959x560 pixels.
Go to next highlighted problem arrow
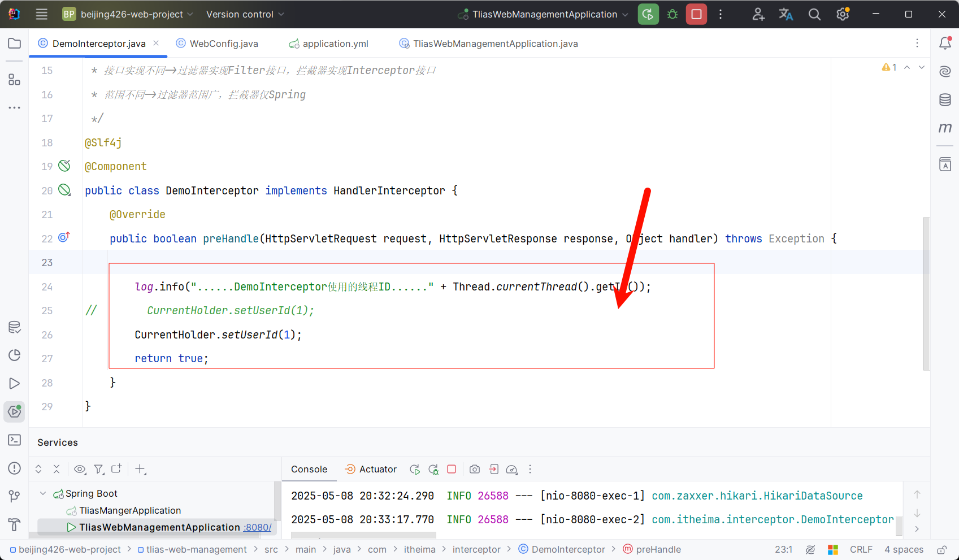(x=922, y=67)
